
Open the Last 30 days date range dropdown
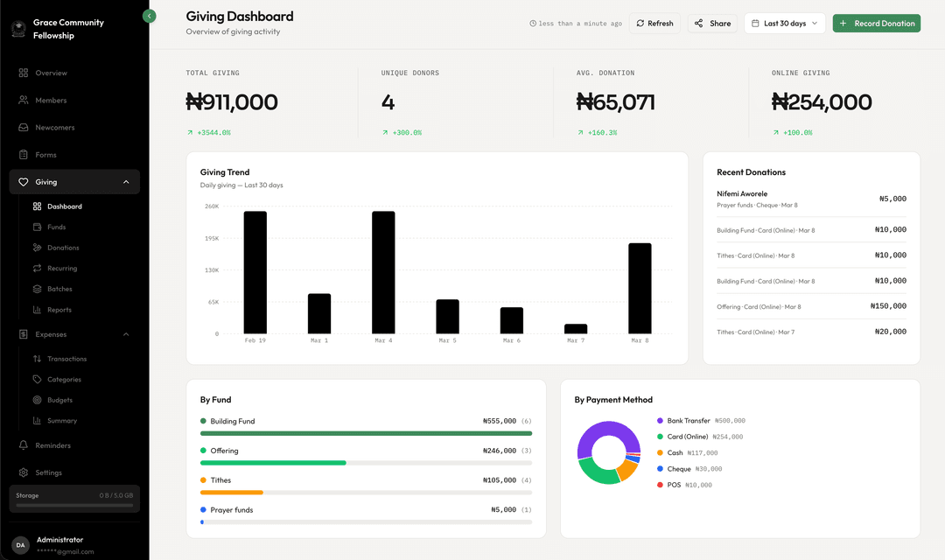783,23
